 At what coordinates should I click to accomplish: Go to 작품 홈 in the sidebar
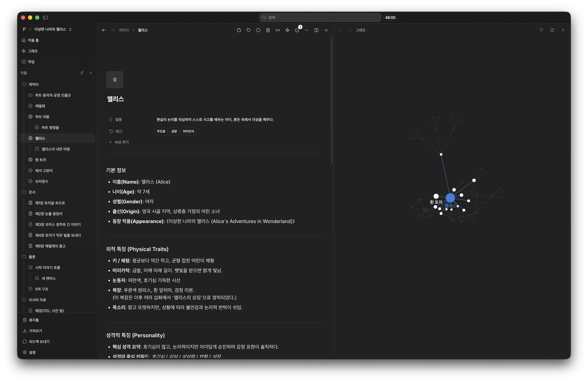(x=33, y=40)
